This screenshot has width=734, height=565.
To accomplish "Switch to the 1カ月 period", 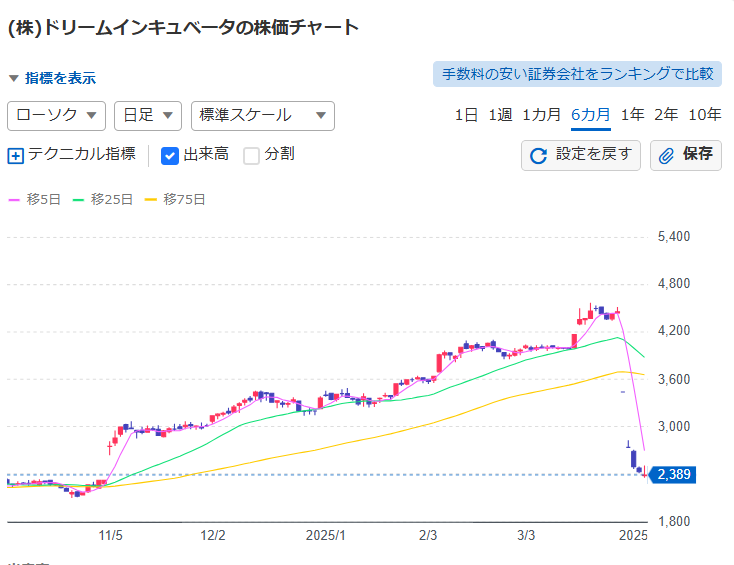I will (x=542, y=115).
